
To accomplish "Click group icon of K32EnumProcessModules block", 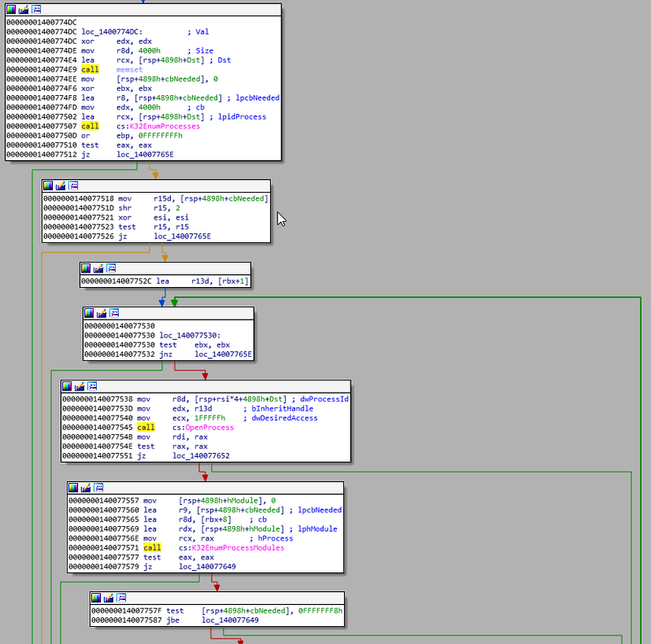I will 98,488.
